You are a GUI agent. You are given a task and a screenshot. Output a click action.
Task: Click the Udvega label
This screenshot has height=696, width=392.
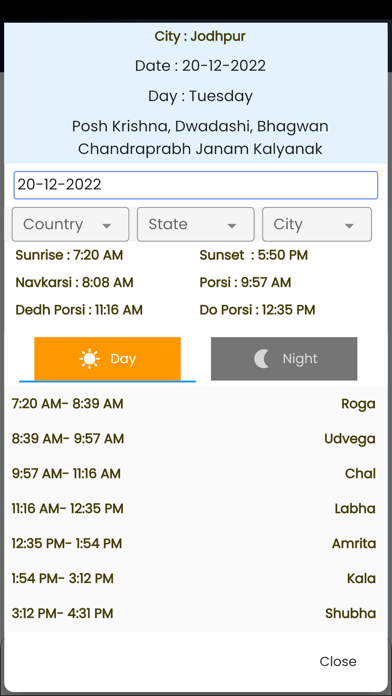pos(350,439)
